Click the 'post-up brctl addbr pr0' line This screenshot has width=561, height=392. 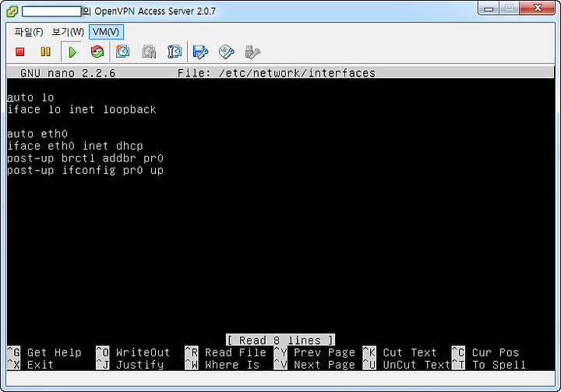click(85, 158)
